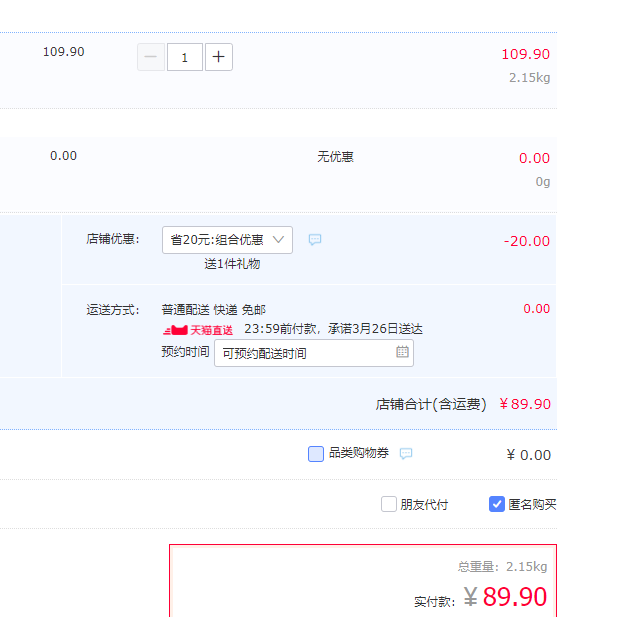
Task: Click the 店铺合计(含运费) label
Action: 431,404
